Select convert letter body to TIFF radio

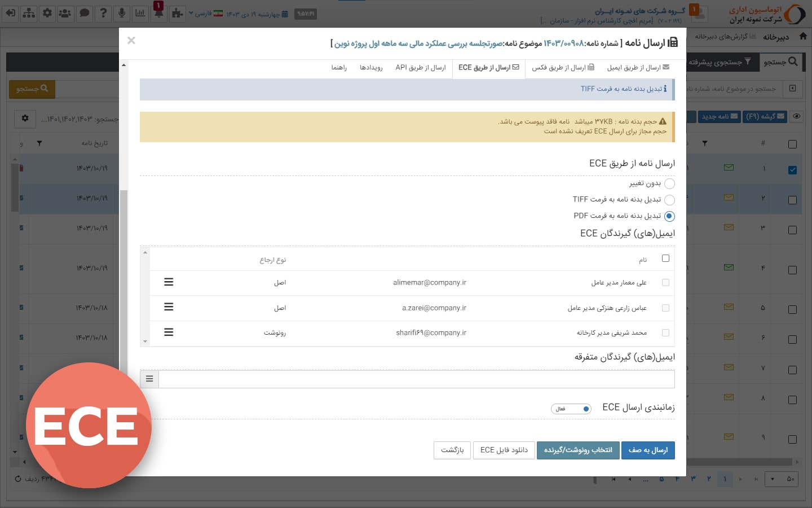[669, 200]
